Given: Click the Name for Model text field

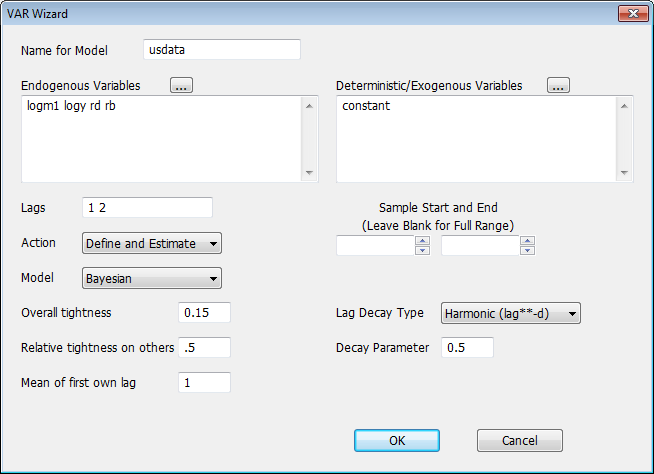Looking at the screenshot, I should (220, 50).
